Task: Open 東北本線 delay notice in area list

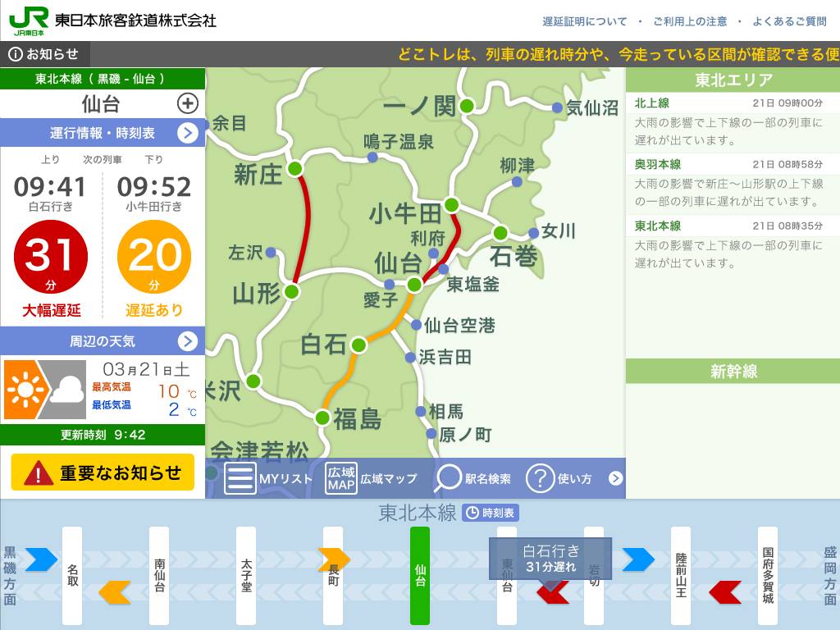Action: (733, 244)
